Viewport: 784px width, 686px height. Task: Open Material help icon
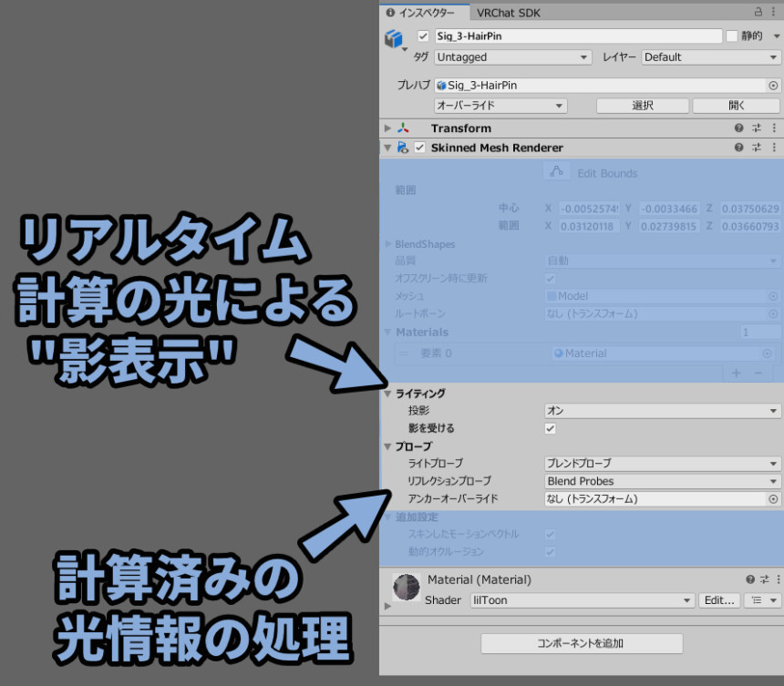tap(750, 579)
